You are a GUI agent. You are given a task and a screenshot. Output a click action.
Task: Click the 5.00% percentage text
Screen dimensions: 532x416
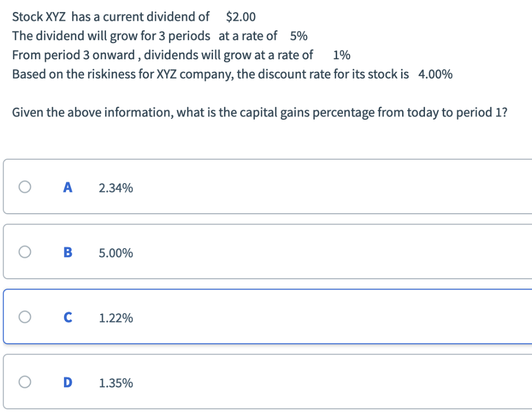(x=115, y=253)
